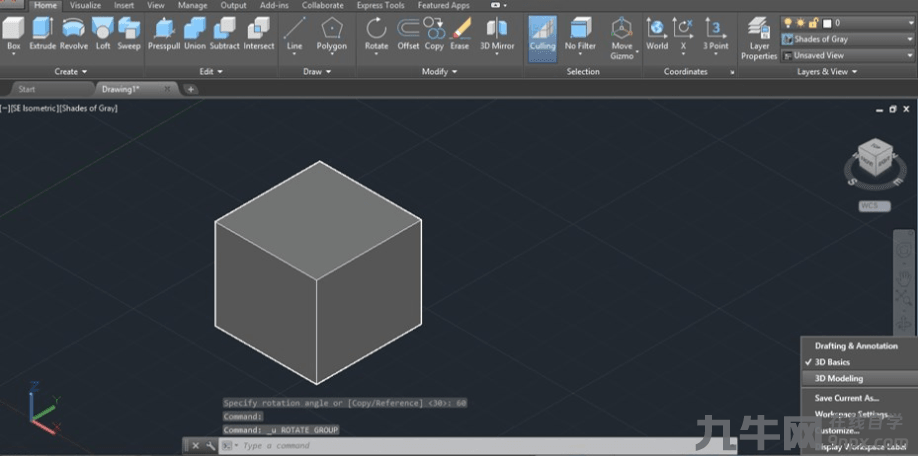The width and height of the screenshot is (918, 456).
Task: Click the Extrude tool icon
Action: [43, 33]
